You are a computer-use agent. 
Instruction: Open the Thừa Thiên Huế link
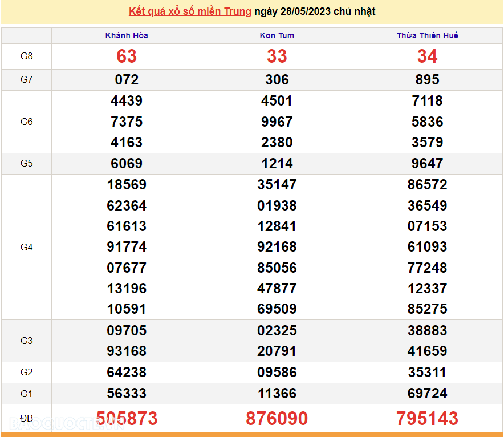pos(427,35)
